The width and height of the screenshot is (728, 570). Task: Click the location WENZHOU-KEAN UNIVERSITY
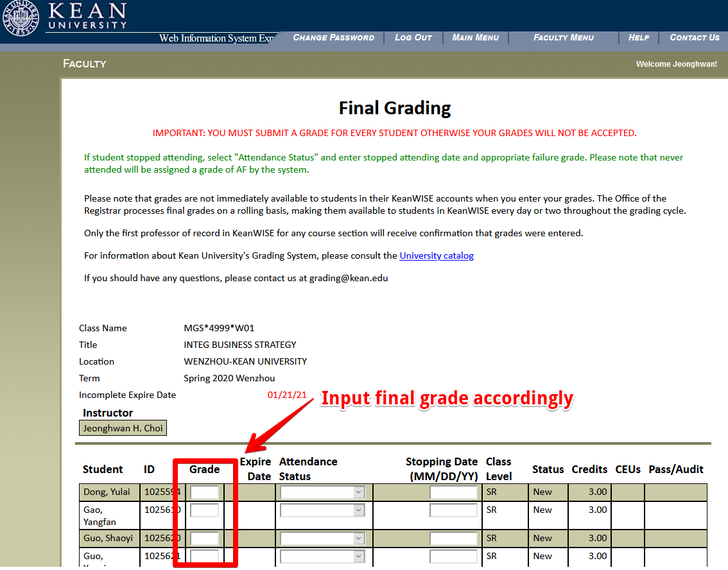tap(246, 361)
